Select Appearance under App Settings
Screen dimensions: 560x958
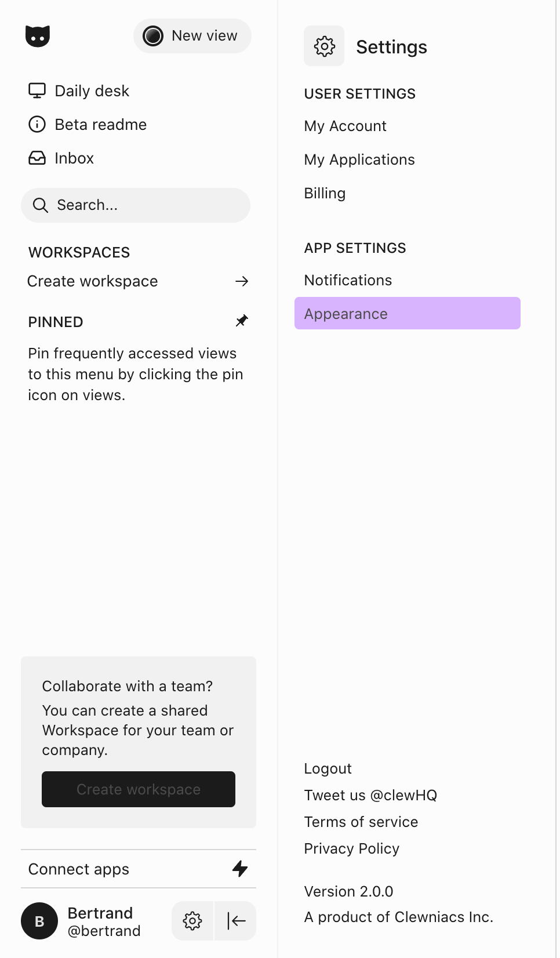point(346,313)
